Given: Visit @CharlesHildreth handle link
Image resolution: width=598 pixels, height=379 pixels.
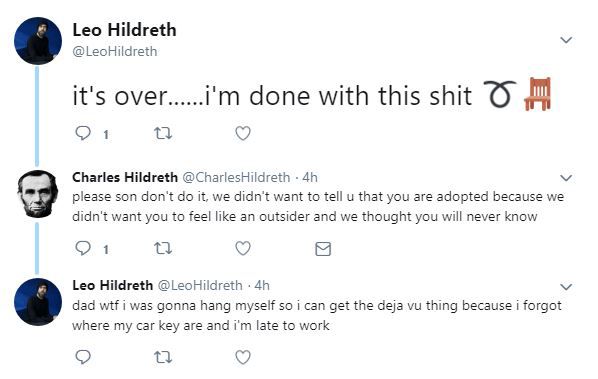Looking at the screenshot, I should click(236, 177).
